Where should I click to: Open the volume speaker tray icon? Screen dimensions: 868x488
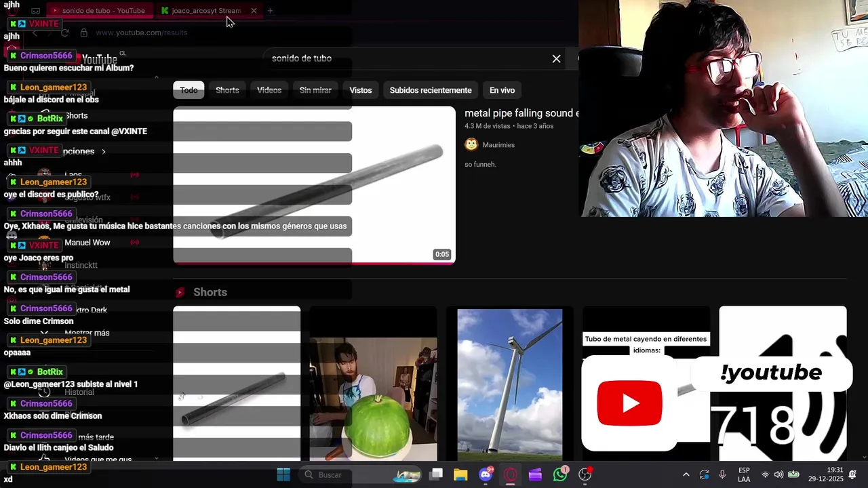click(x=778, y=474)
